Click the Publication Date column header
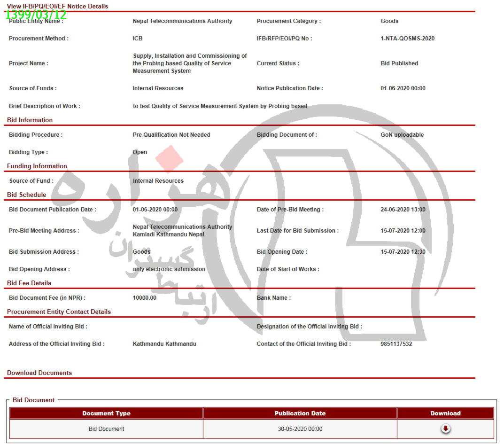This screenshot has width=504, height=445. click(x=300, y=414)
